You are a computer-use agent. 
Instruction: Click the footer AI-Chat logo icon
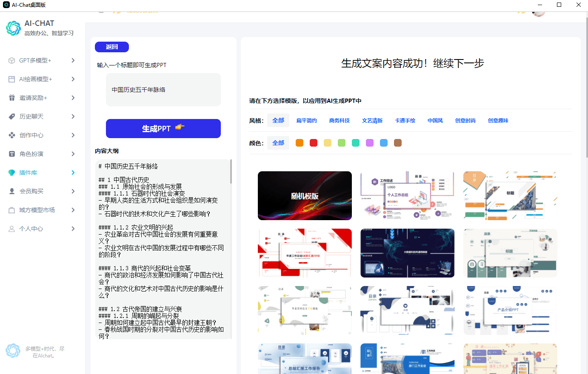point(13,351)
